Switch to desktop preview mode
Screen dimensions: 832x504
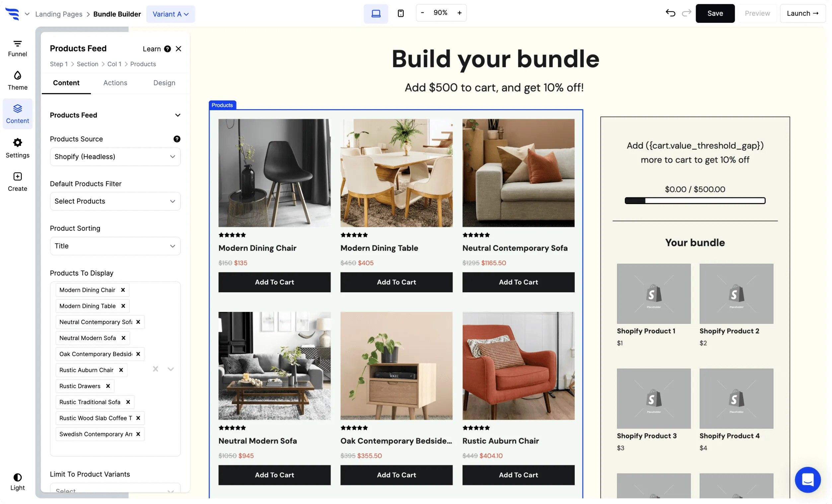pos(375,13)
